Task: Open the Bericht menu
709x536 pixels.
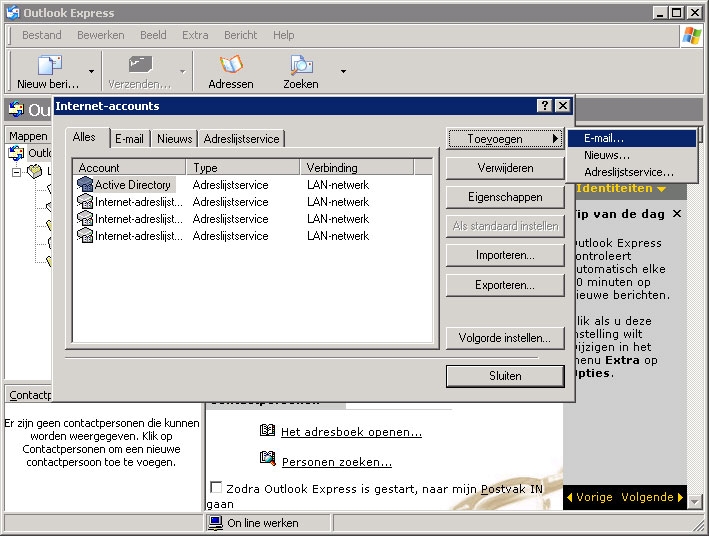Action: pos(241,35)
